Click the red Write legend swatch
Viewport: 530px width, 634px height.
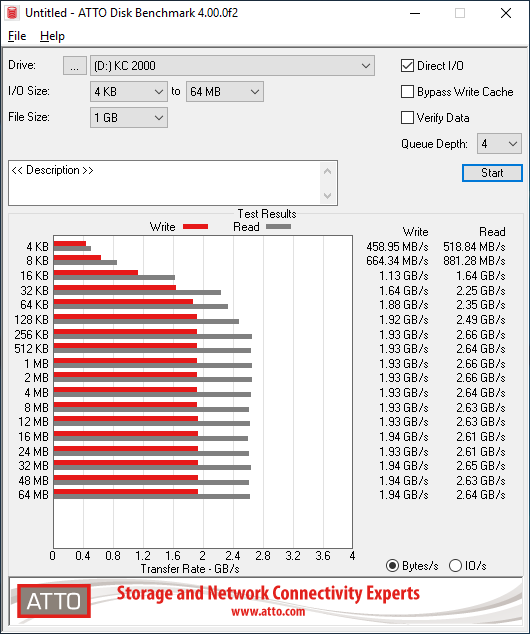[x=196, y=227]
